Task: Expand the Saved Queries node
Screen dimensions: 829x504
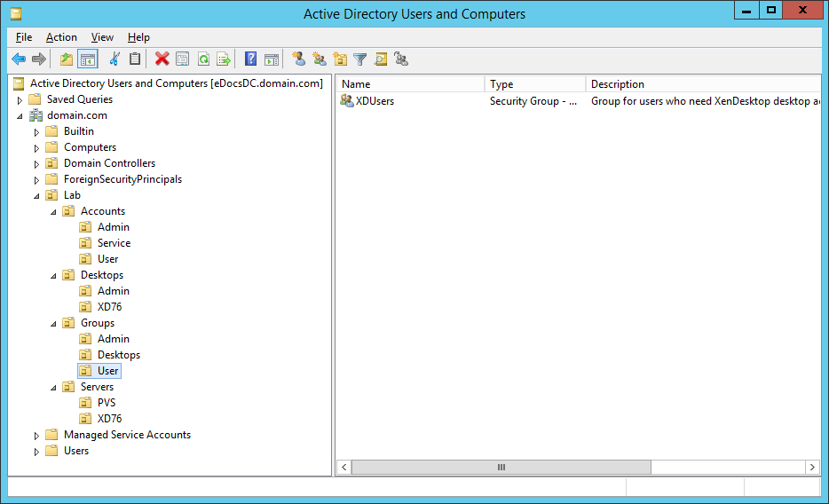Action: click(20, 100)
